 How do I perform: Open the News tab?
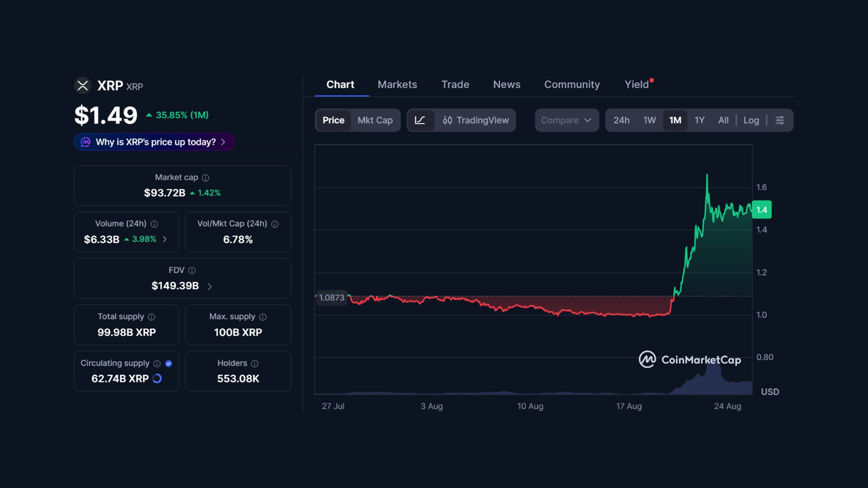[507, 84]
